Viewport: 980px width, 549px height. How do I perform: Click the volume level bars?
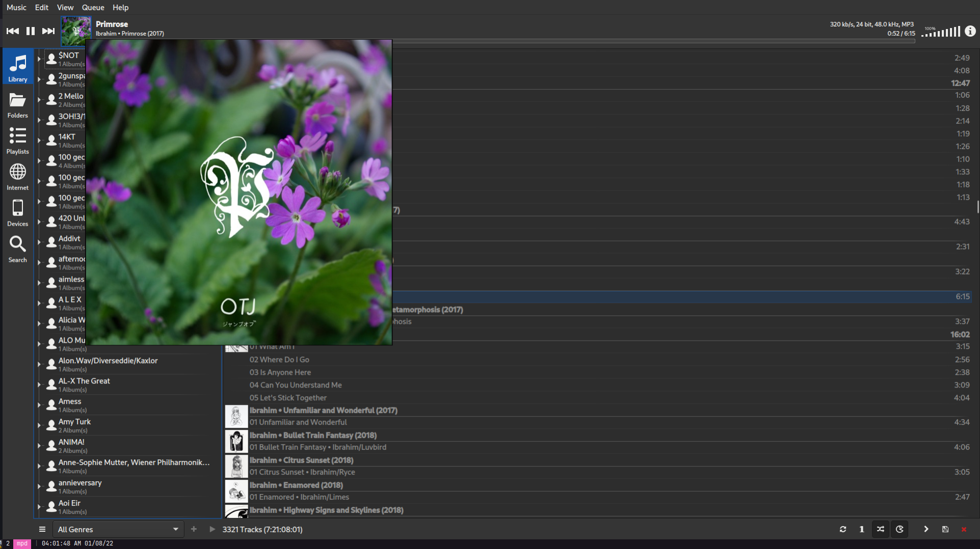[941, 32]
